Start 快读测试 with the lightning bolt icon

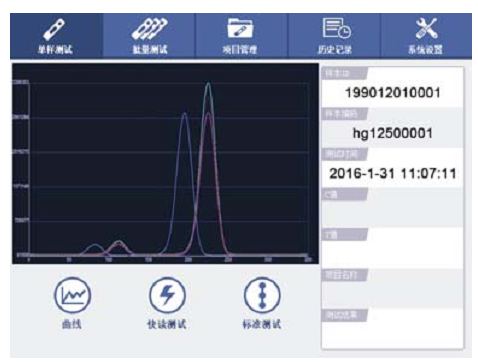coord(167,295)
